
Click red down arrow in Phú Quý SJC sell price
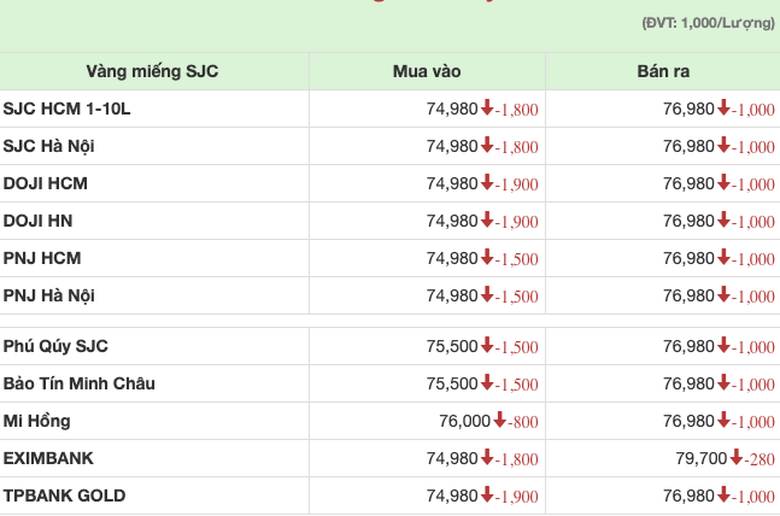(724, 346)
